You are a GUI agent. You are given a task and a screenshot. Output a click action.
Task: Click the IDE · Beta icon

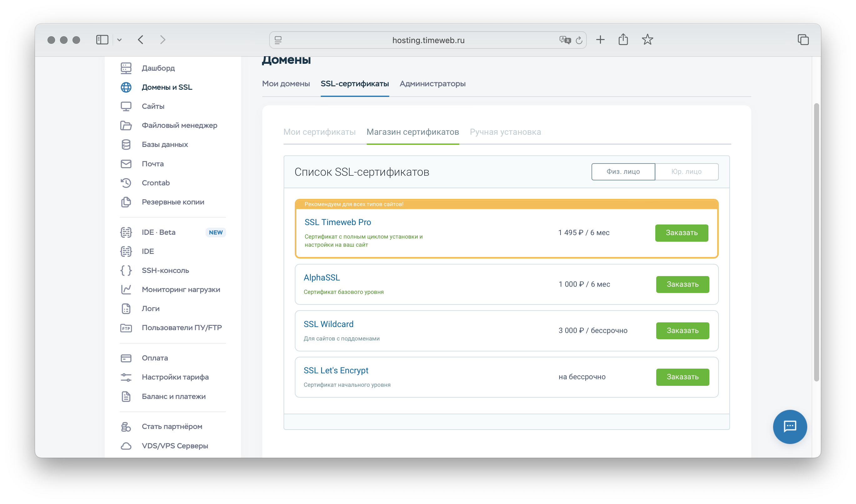126,232
